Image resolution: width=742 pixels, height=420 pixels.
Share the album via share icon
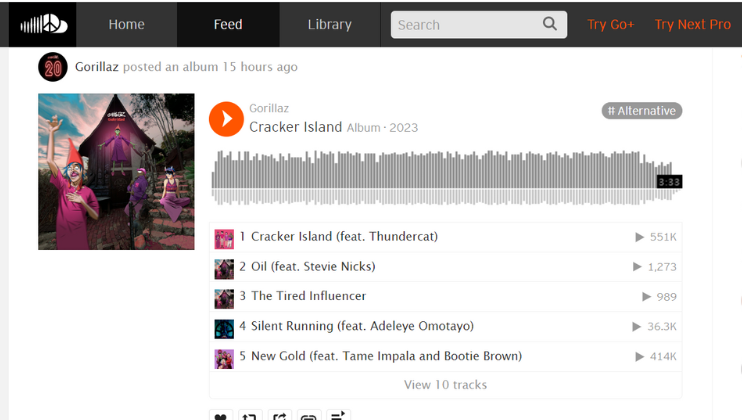(280, 415)
